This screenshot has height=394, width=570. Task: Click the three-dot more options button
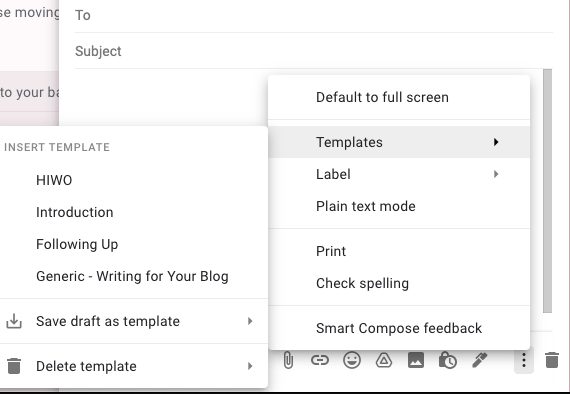(x=524, y=360)
